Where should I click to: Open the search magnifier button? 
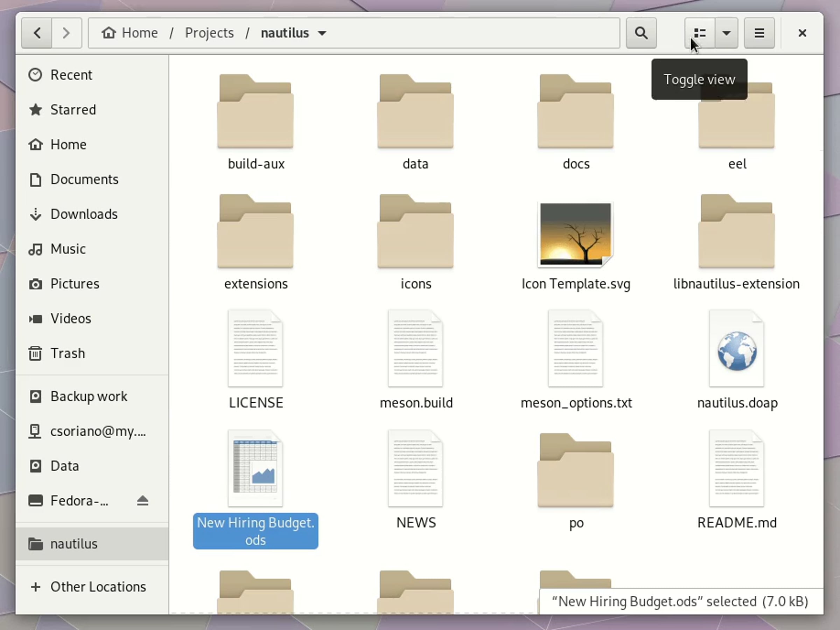[x=641, y=33]
